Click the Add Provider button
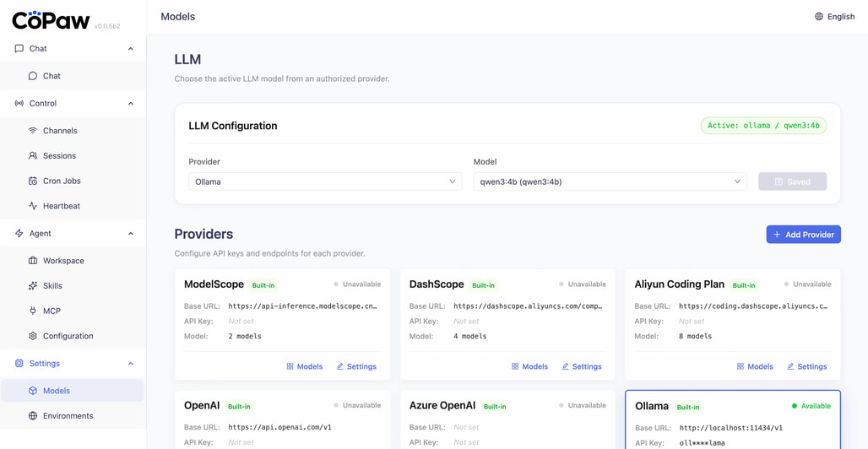 803,235
